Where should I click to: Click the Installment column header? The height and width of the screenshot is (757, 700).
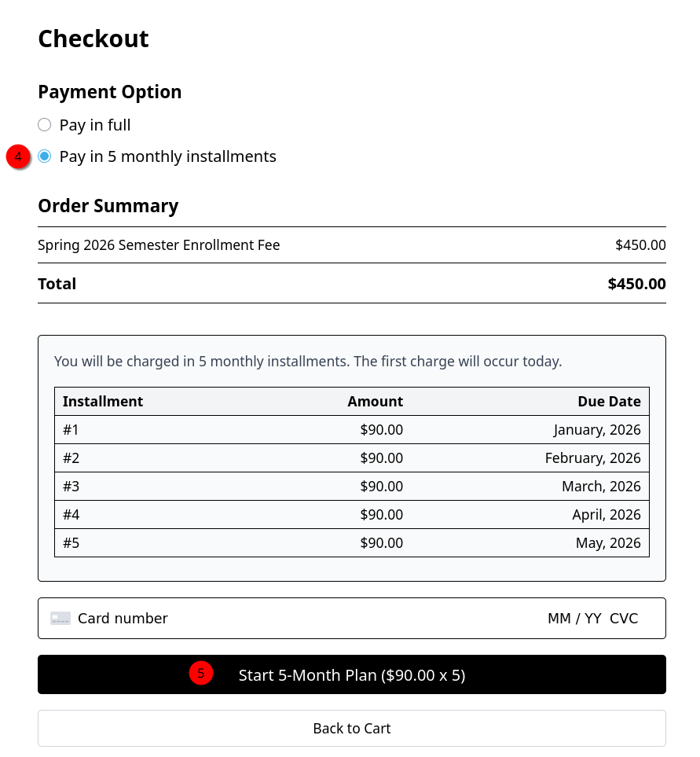(x=103, y=401)
